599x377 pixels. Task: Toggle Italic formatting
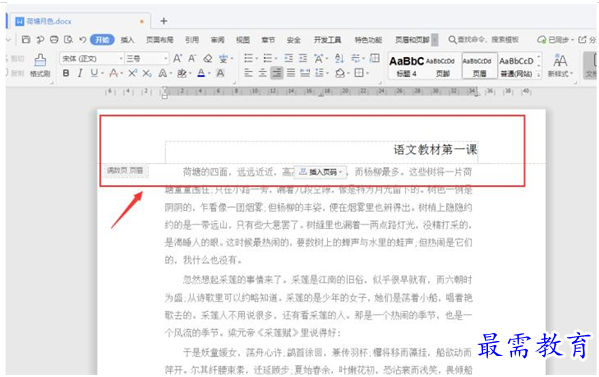click(x=80, y=73)
